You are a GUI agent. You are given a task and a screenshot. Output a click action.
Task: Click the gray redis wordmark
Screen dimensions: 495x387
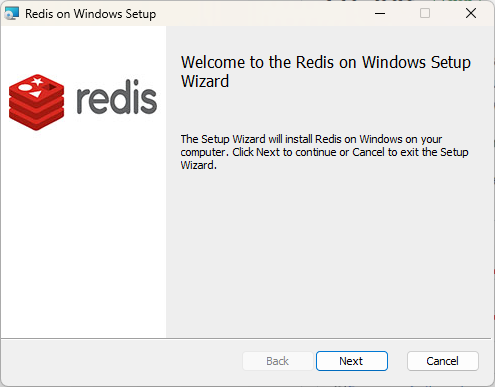[117, 97]
